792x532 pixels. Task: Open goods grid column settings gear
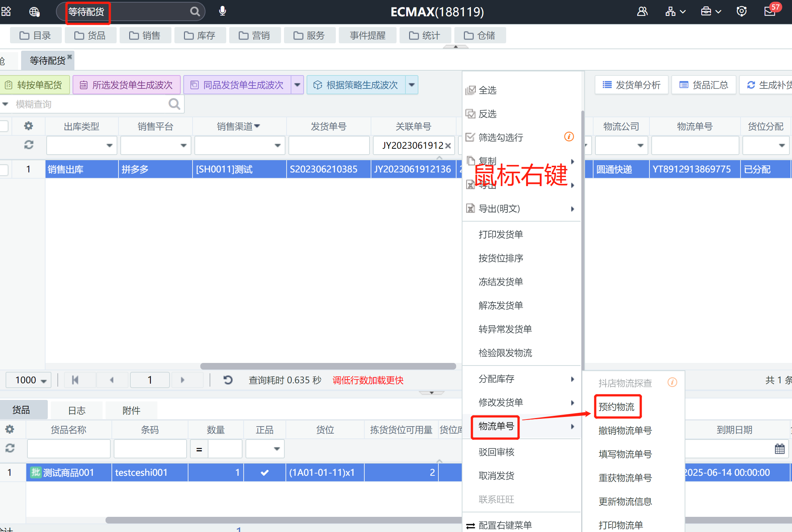(x=10, y=430)
